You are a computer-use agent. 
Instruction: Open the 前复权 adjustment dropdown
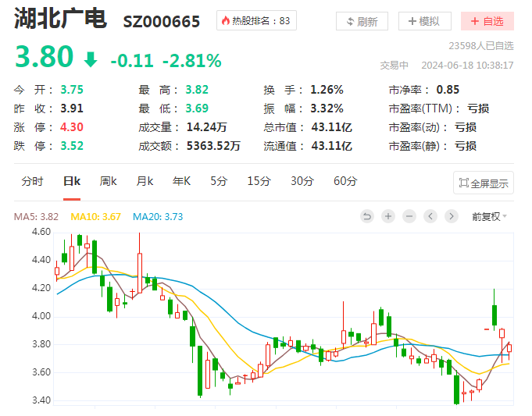pyautogui.click(x=489, y=216)
